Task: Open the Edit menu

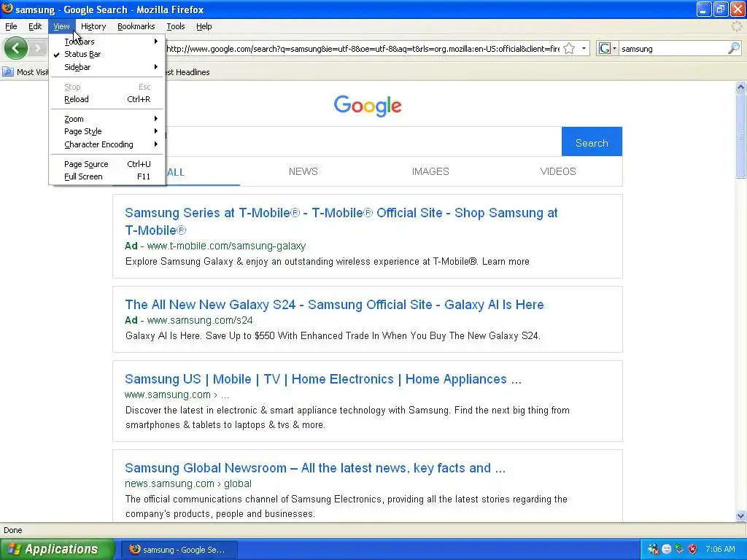Action: (x=35, y=26)
